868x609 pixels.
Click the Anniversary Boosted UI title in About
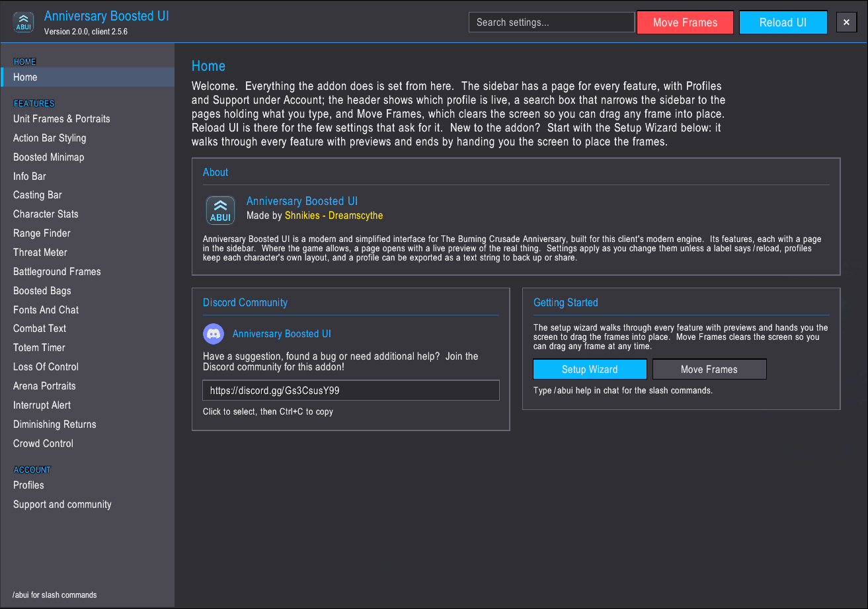click(302, 201)
